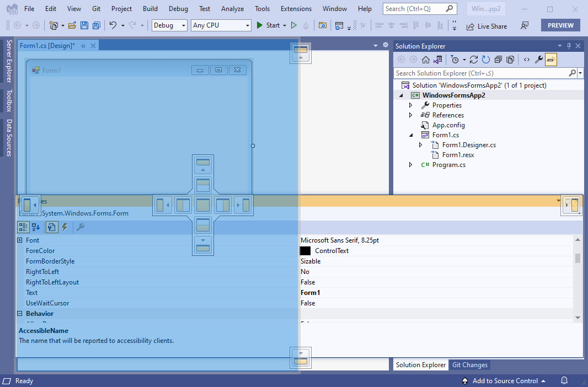Click the Save All toolbar icon

(97, 25)
